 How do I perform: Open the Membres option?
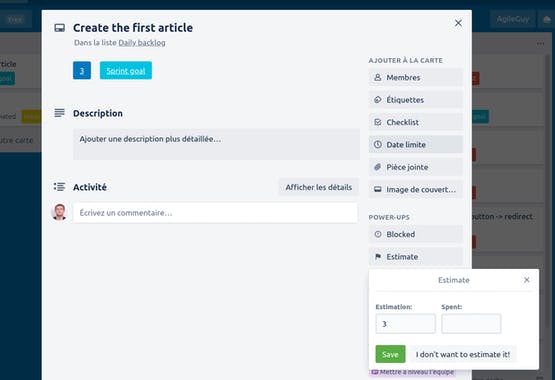(416, 77)
